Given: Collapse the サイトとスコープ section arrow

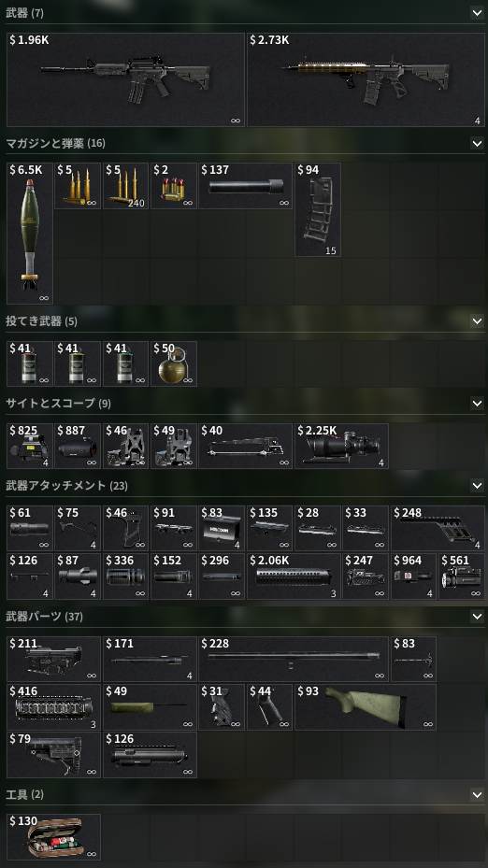Looking at the screenshot, I should pyautogui.click(x=477, y=403).
